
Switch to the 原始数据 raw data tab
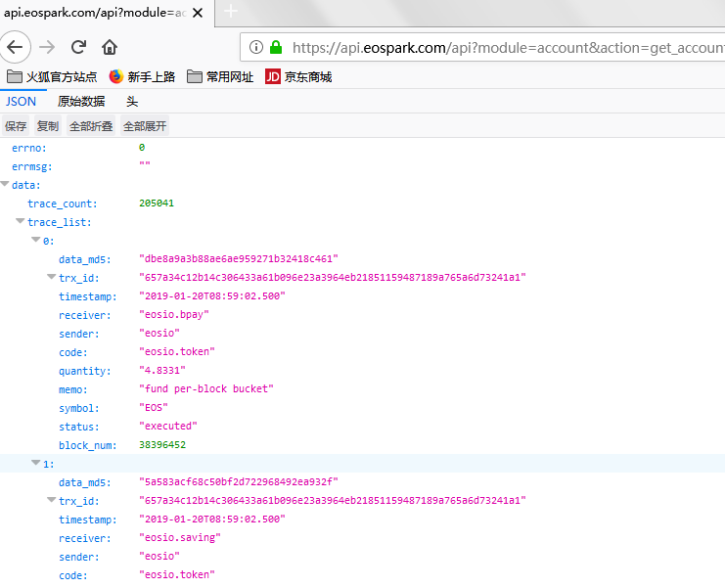point(81,101)
